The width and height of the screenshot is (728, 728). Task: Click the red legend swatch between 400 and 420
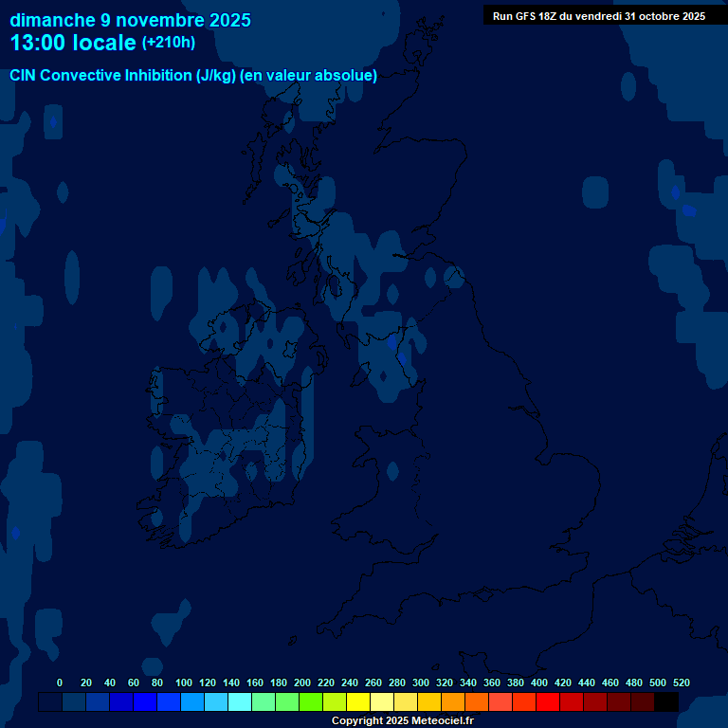click(x=547, y=701)
